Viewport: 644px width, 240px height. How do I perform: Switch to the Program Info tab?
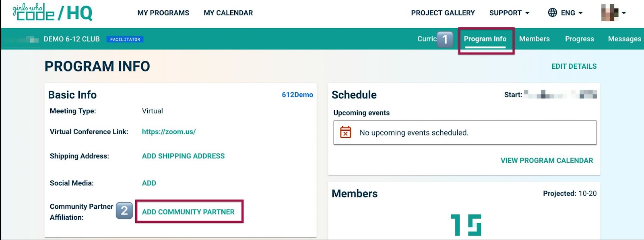pyautogui.click(x=485, y=39)
